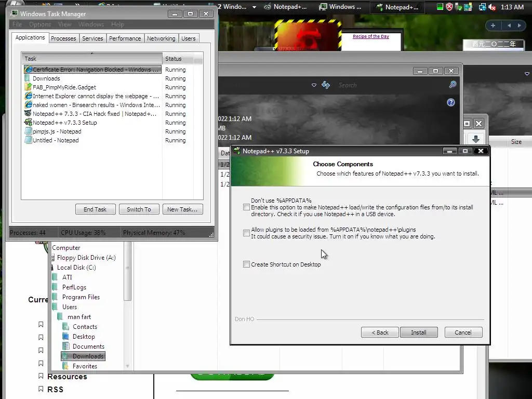Click Notepad++ v7.3.3 Setup task icon
The image size is (532, 399).
tap(28, 123)
